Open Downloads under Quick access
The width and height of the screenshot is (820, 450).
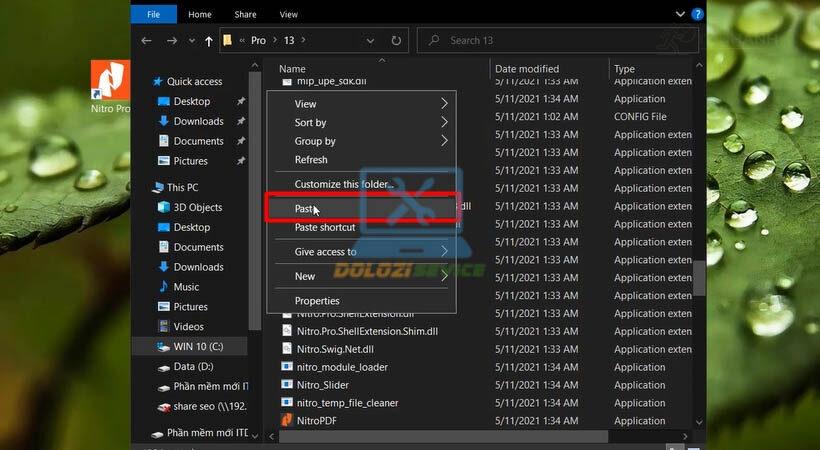pos(198,121)
